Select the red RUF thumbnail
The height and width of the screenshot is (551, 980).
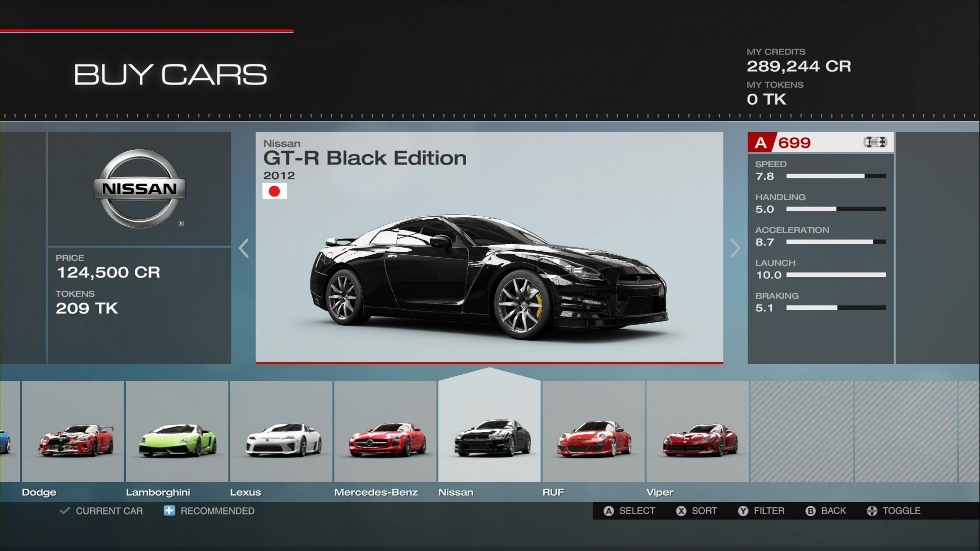coord(594,431)
